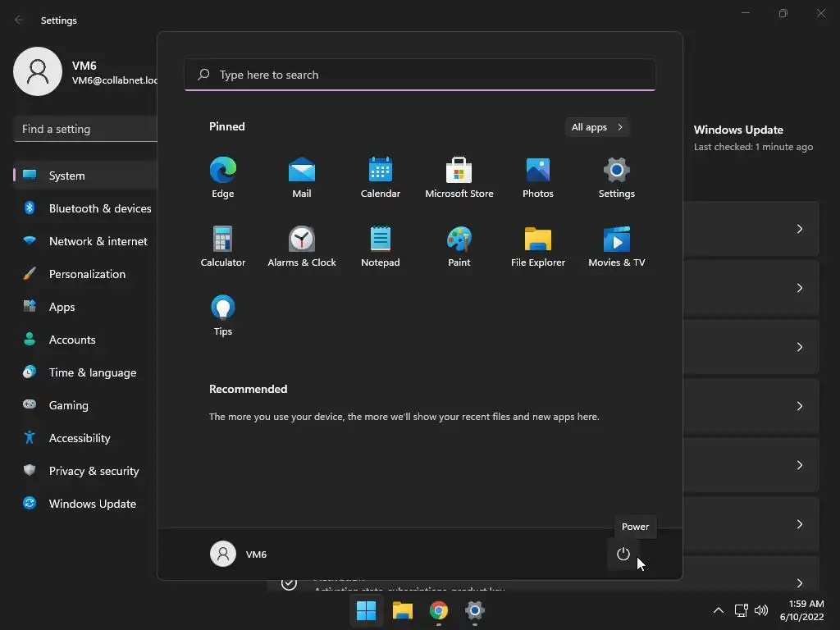Screen dimensions: 840x630
Task: Open the Edge browser from pinned apps
Action: [x=223, y=177]
